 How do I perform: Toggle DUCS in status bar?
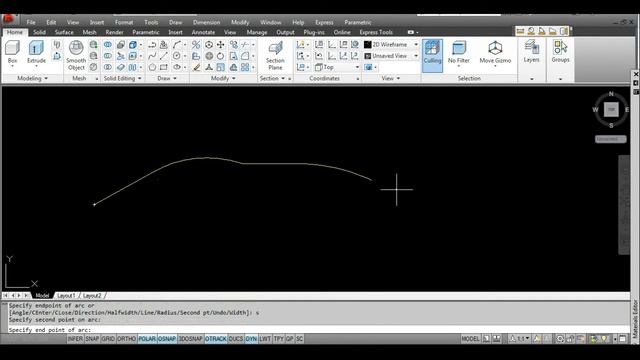tap(236, 339)
